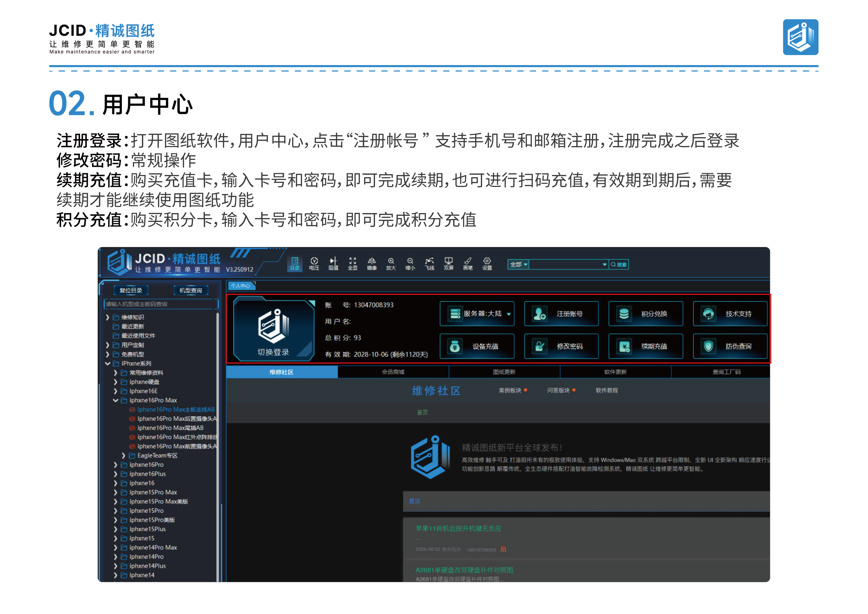Select the iphxne14Pro Max folder
The height and width of the screenshot is (614, 868).
click(149, 547)
